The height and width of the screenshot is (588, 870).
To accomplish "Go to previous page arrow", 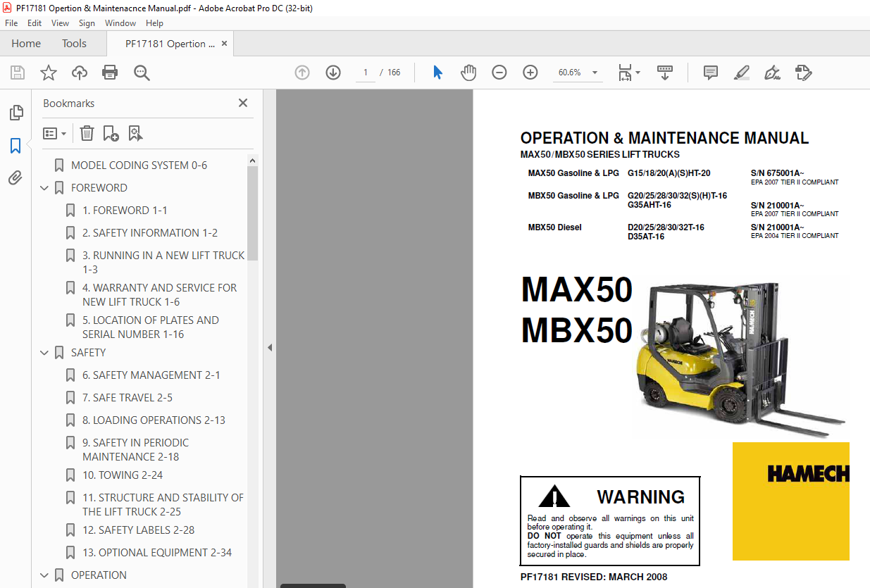I will 302,73.
